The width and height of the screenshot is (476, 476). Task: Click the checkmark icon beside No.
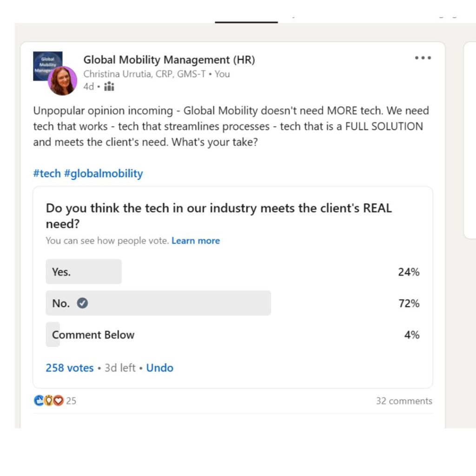coord(83,303)
